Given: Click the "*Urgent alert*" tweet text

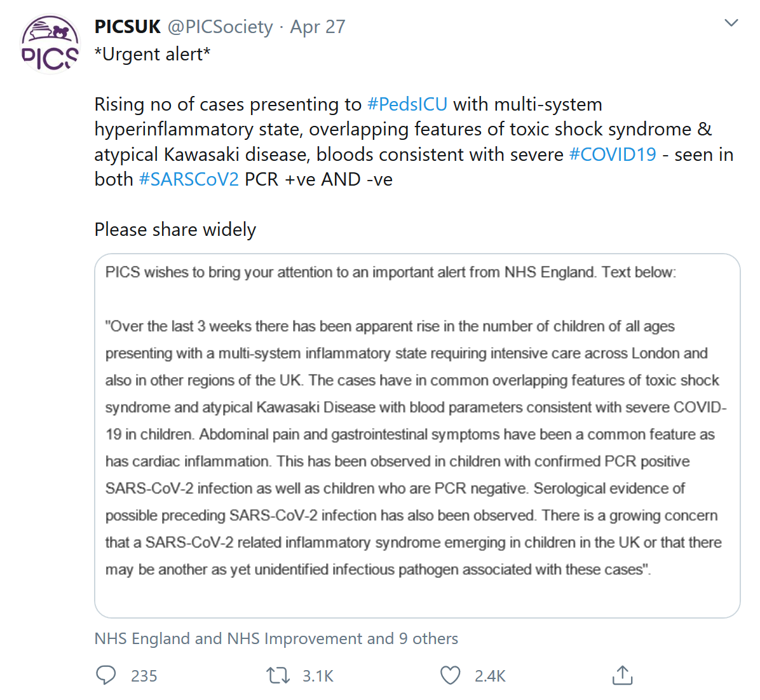Looking at the screenshot, I should tap(153, 55).
